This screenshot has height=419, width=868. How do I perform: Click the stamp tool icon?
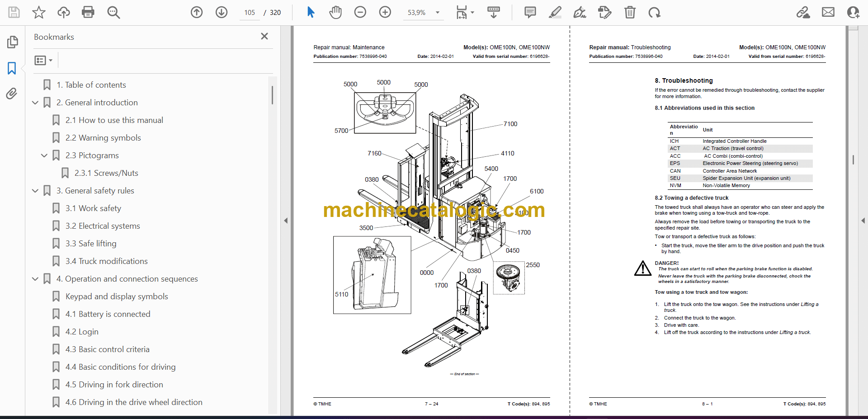coord(604,12)
